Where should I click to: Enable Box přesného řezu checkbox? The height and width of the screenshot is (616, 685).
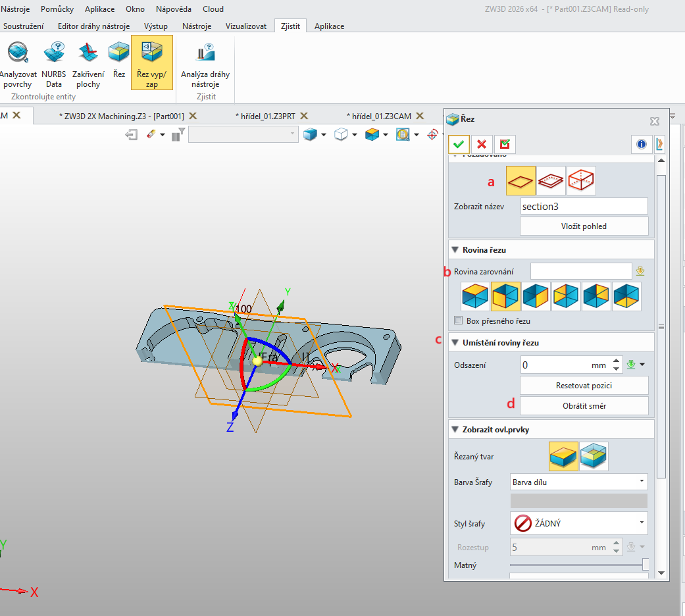[x=458, y=321]
